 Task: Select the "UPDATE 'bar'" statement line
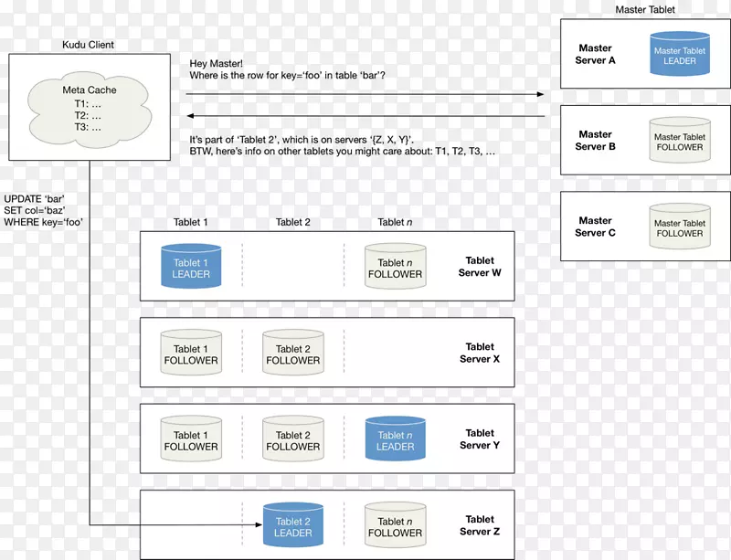pos(34,199)
